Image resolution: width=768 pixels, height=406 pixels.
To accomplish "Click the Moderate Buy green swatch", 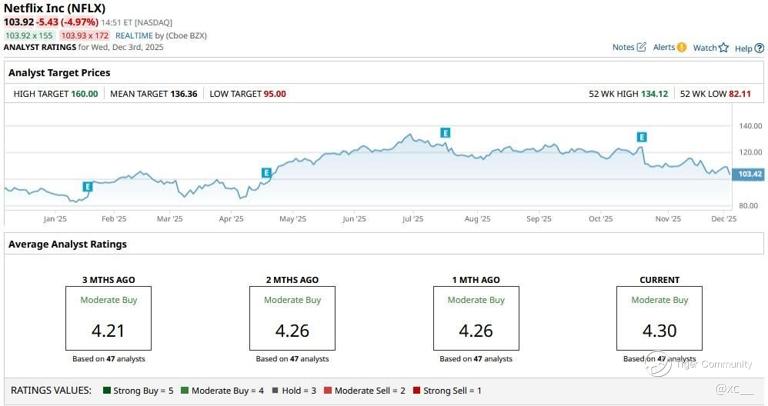I will click(x=185, y=390).
